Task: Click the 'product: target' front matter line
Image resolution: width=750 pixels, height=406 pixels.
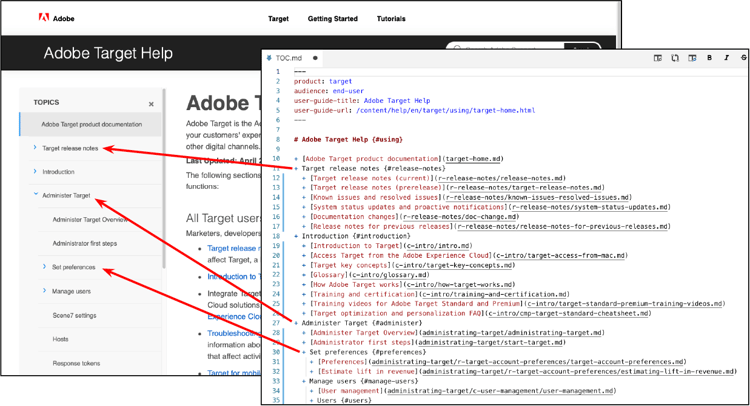Action: (323, 81)
